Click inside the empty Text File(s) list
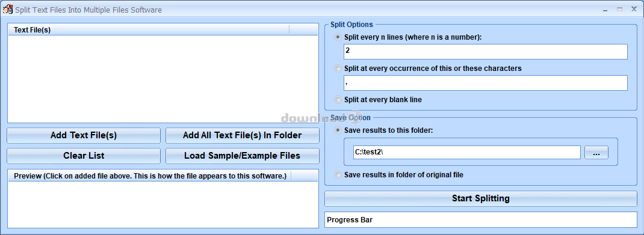The height and width of the screenshot is (235, 644). point(163,79)
